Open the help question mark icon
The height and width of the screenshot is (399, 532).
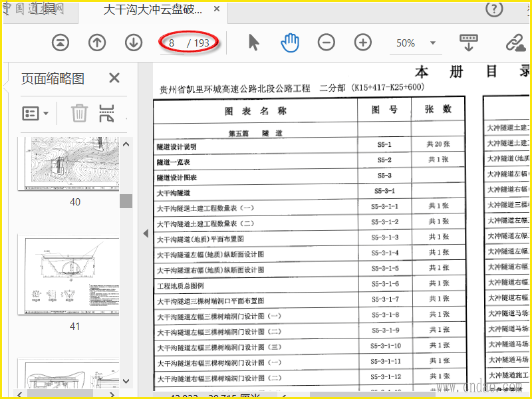tap(494, 9)
